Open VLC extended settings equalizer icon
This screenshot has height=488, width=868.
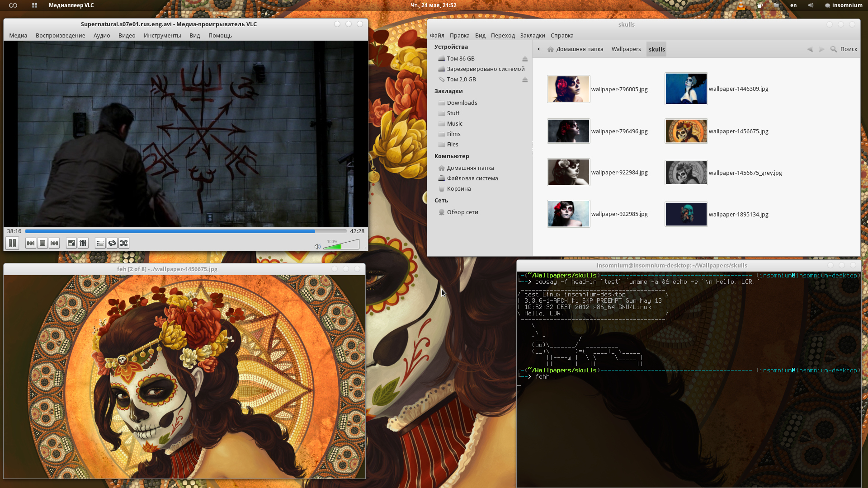(x=83, y=243)
